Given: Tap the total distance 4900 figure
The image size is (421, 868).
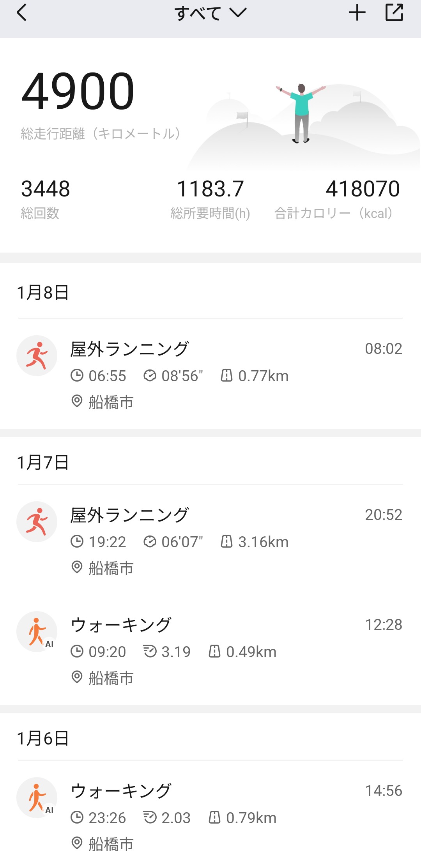Looking at the screenshot, I should (78, 92).
